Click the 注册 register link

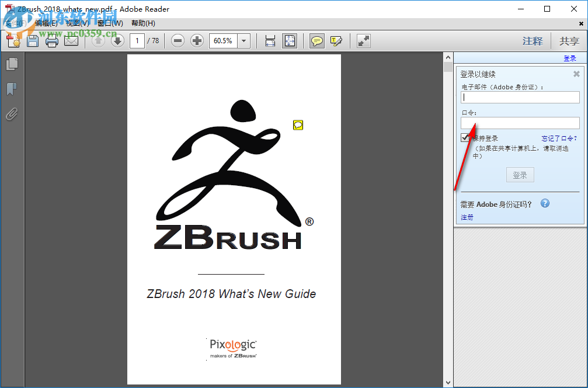tap(467, 217)
